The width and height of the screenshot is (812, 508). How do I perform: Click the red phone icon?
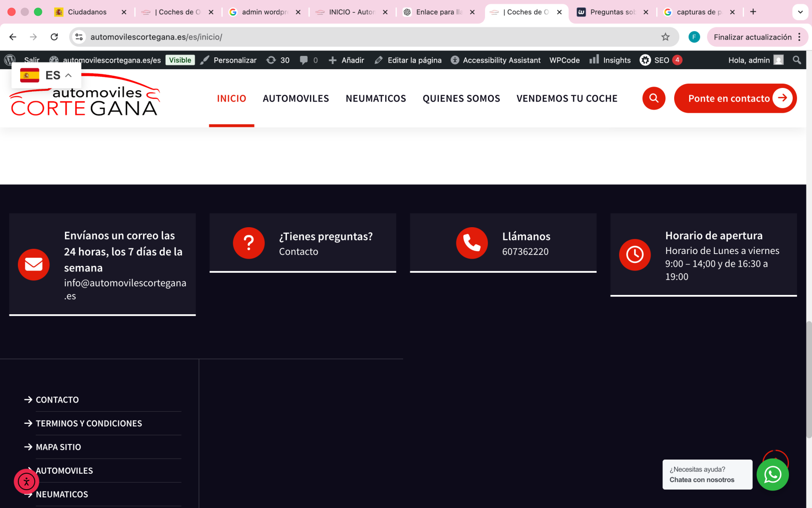(471, 243)
